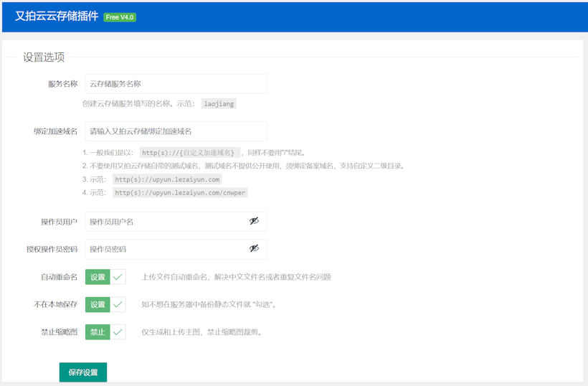Click the 自动重命名 field label
The height and width of the screenshot is (386, 588).
pos(59,277)
